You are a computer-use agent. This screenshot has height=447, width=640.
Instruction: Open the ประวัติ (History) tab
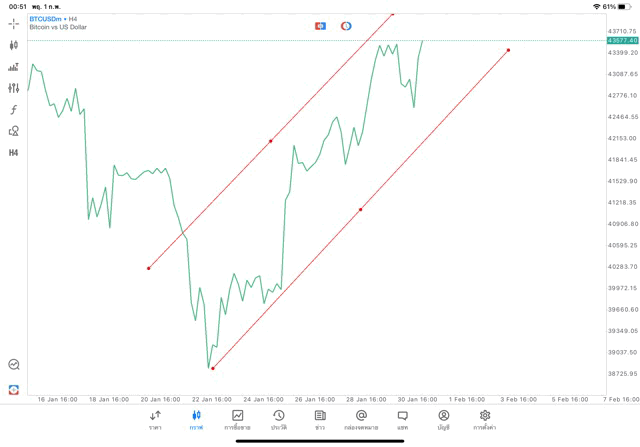click(x=278, y=419)
